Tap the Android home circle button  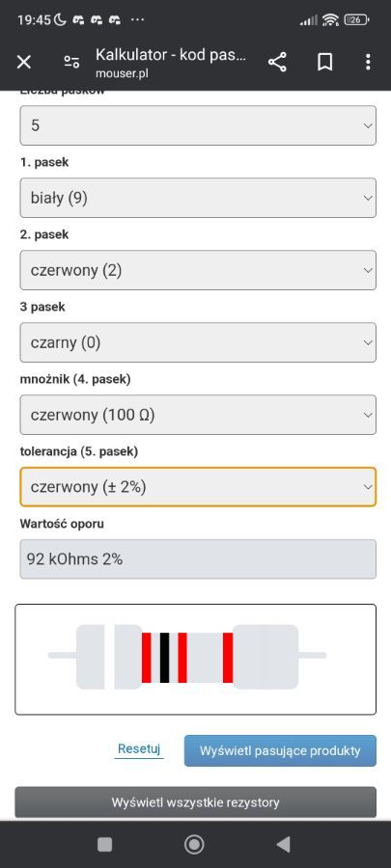(194, 844)
